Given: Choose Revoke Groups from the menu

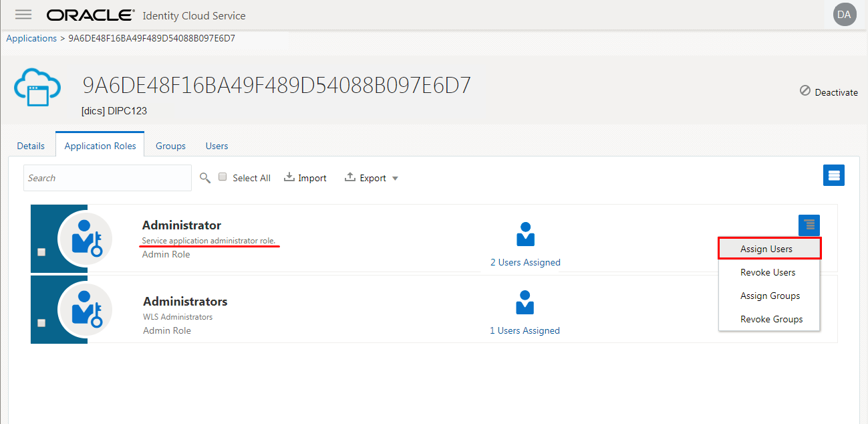Looking at the screenshot, I should click(x=770, y=319).
